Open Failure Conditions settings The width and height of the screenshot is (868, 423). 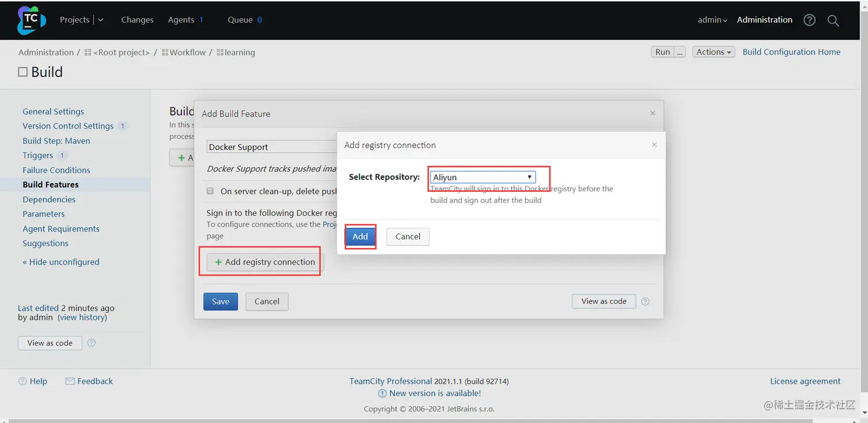tap(56, 170)
